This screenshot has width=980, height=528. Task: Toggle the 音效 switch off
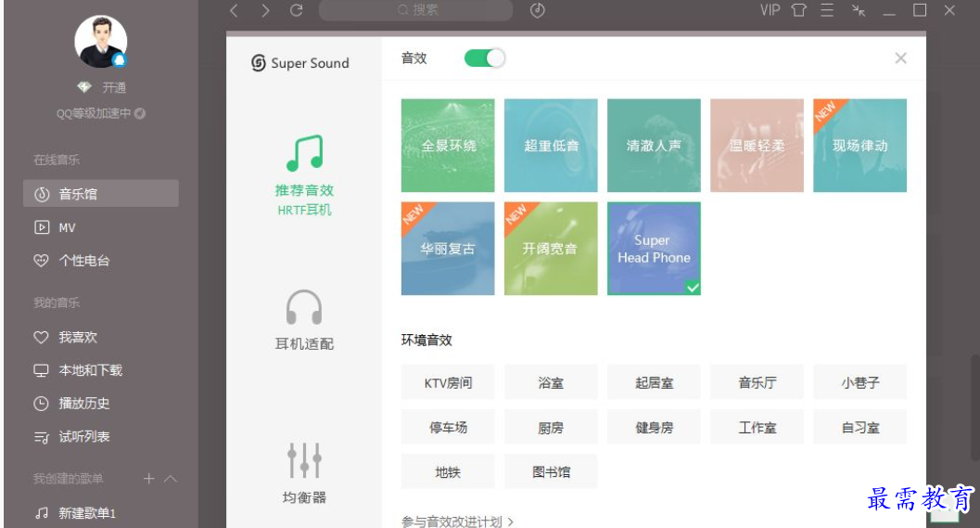tap(484, 58)
